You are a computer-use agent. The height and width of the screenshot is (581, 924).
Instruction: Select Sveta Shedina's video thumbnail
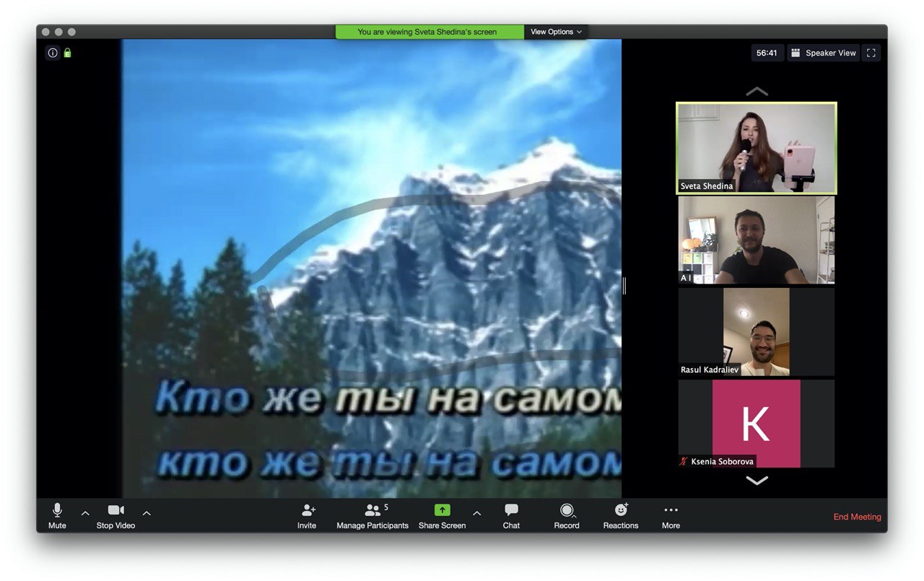pos(757,148)
